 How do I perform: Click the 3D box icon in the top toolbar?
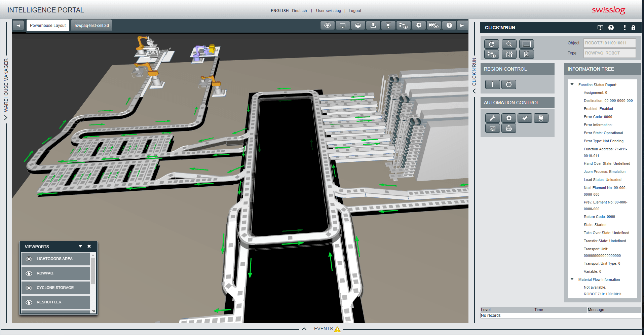tap(358, 26)
